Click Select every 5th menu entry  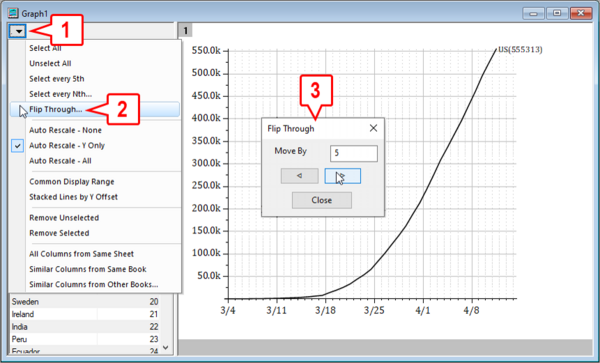click(57, 79)
